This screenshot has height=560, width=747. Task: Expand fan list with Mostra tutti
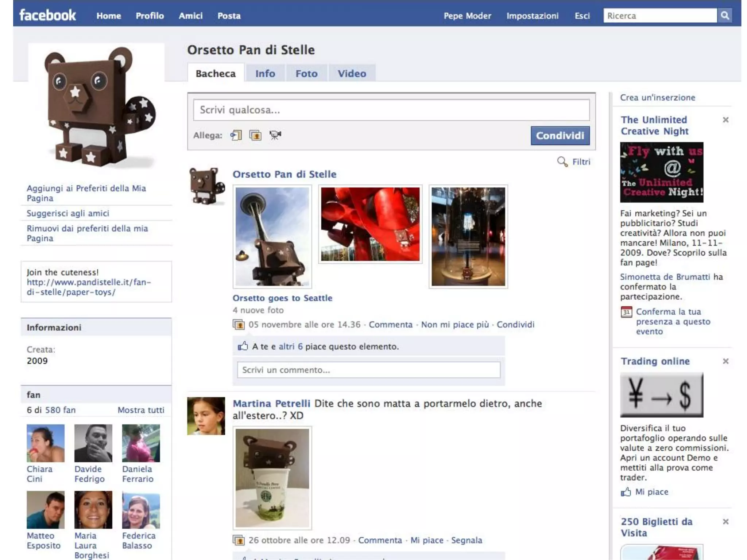coord(141,410)
